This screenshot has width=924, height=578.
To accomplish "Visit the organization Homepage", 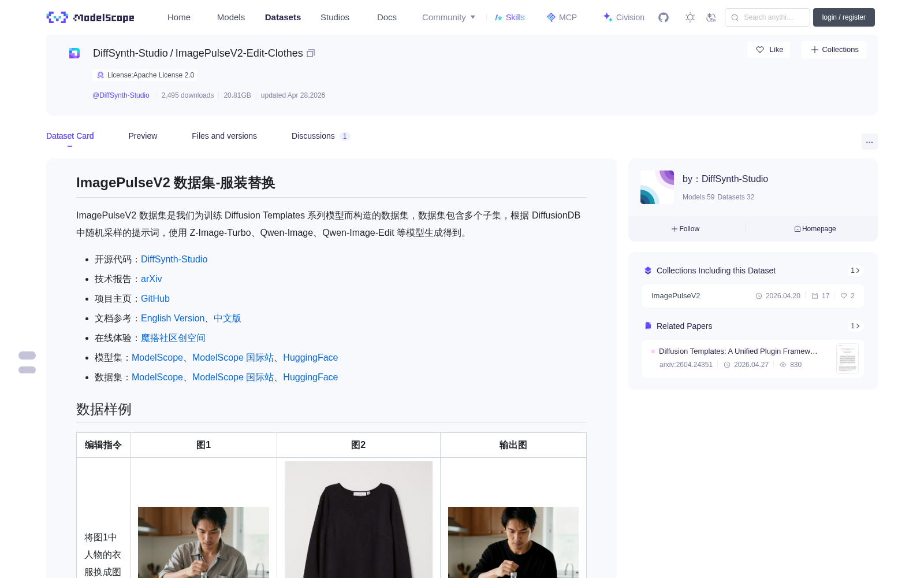I will point(815,229).
